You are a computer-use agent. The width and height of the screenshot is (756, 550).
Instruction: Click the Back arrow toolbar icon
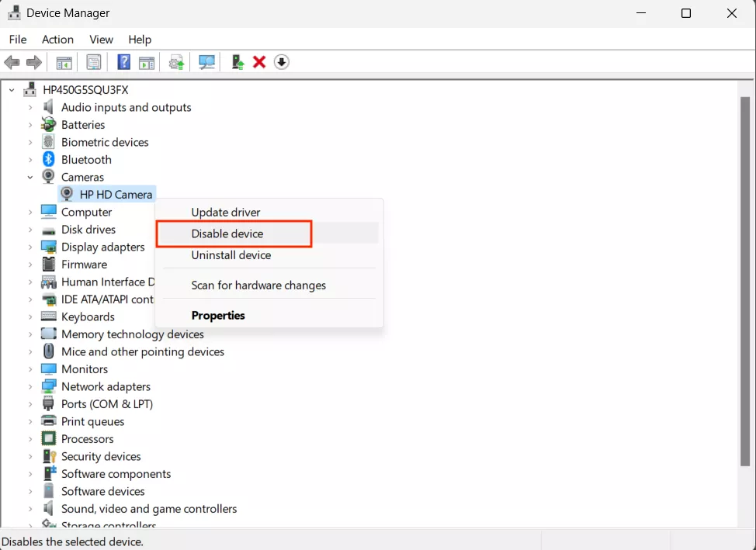click(12, 62)
